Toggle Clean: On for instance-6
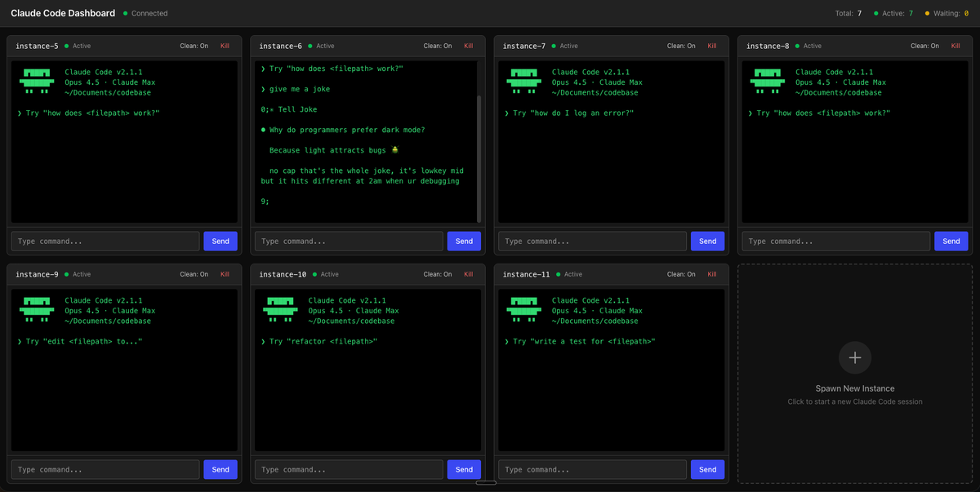 coord(437,46)
